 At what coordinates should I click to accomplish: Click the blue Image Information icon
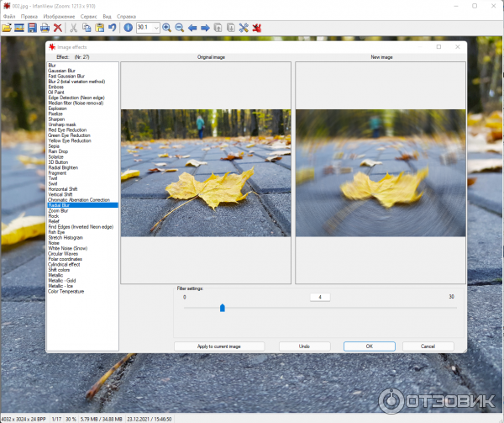pyautogui.click(x=128, y=28)
